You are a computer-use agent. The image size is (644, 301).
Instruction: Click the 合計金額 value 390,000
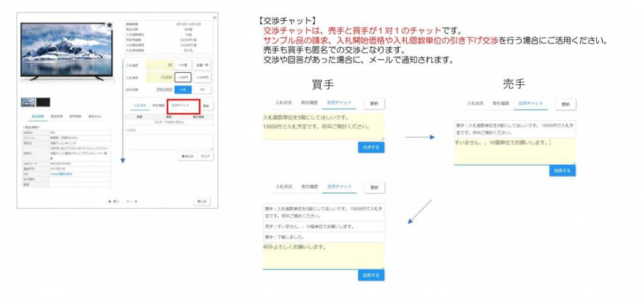tap(165, 89)
